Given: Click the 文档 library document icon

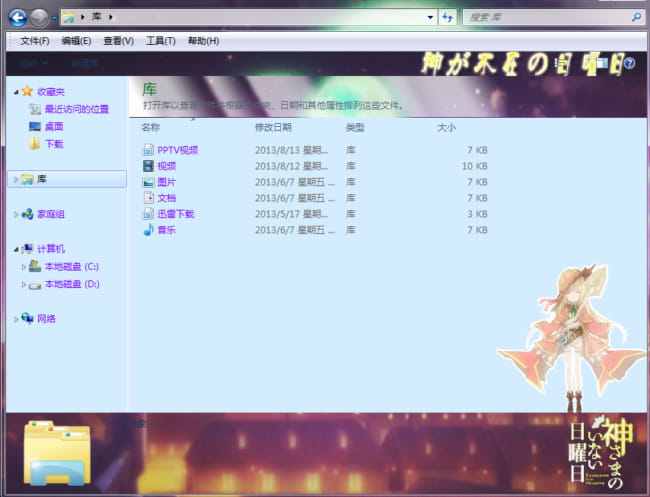Looking at the screenshot, I should coord(148,198).
